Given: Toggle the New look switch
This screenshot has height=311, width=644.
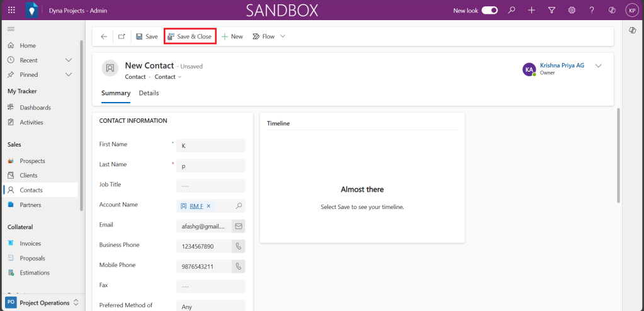Looking at the screenshot, I should point(490,10).
